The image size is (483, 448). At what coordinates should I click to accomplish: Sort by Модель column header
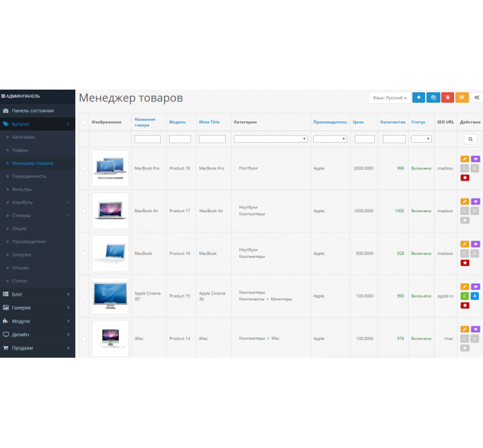click(x=177, y=122)
